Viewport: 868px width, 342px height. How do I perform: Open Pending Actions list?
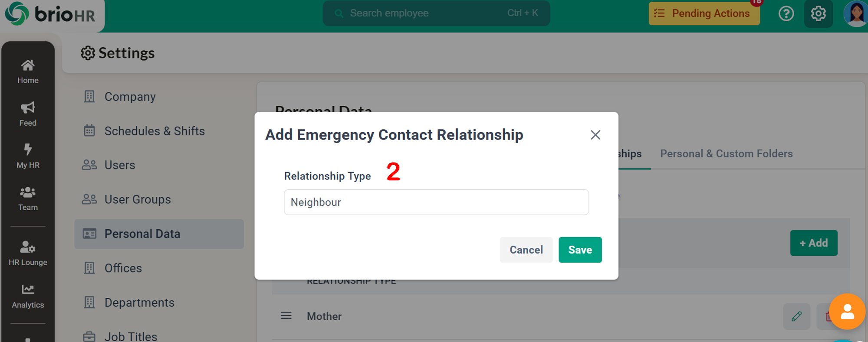[704, 13]
